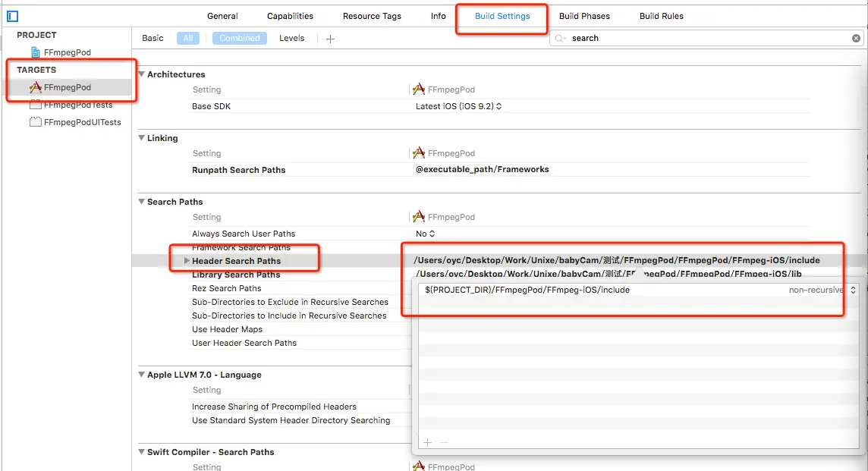Screen dimensions: 868x471
Task: Open the Build Phases tab
Action: [x=584, y=16]
